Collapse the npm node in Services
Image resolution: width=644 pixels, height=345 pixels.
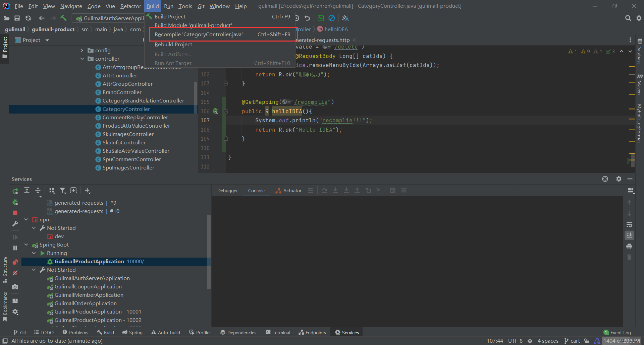coord(26,219)
